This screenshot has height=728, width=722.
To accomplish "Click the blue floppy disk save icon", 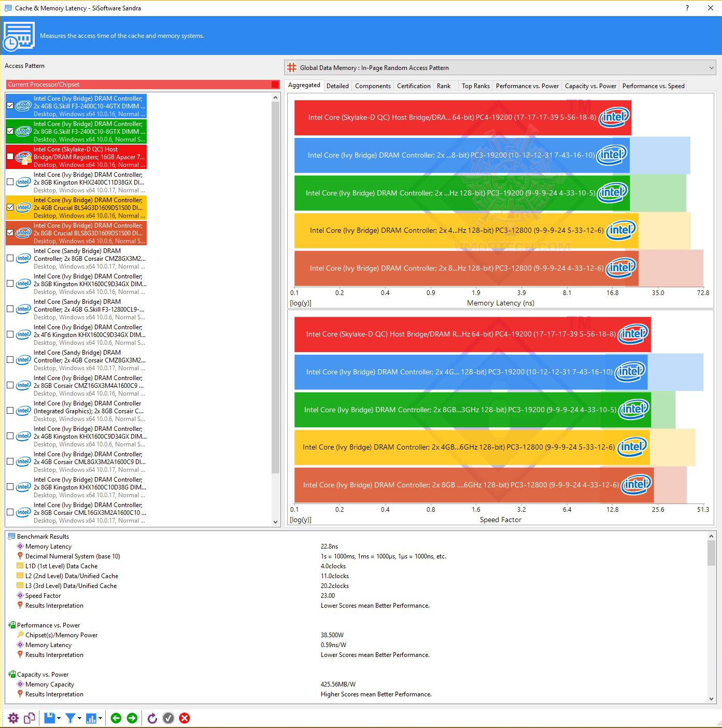I will 50,718.
